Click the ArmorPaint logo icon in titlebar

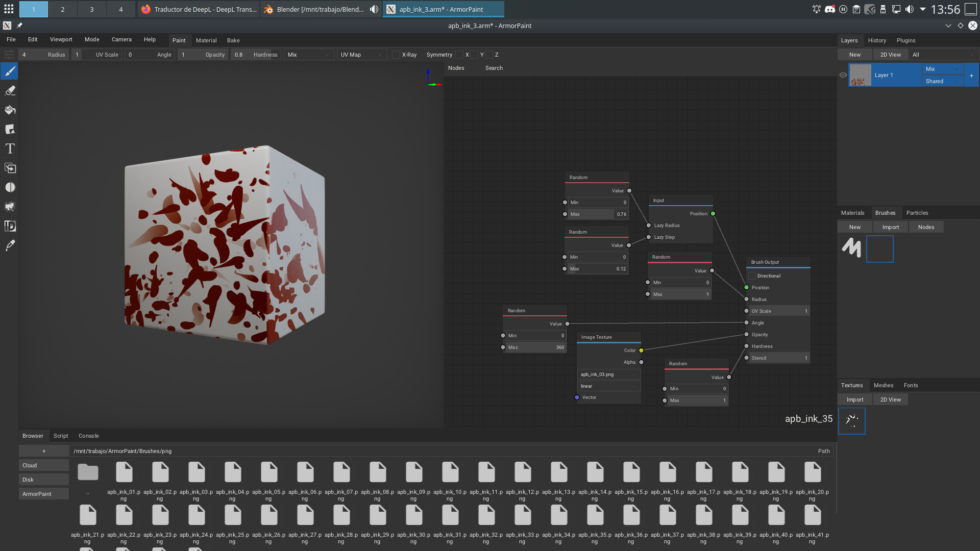tap(7, 26)
